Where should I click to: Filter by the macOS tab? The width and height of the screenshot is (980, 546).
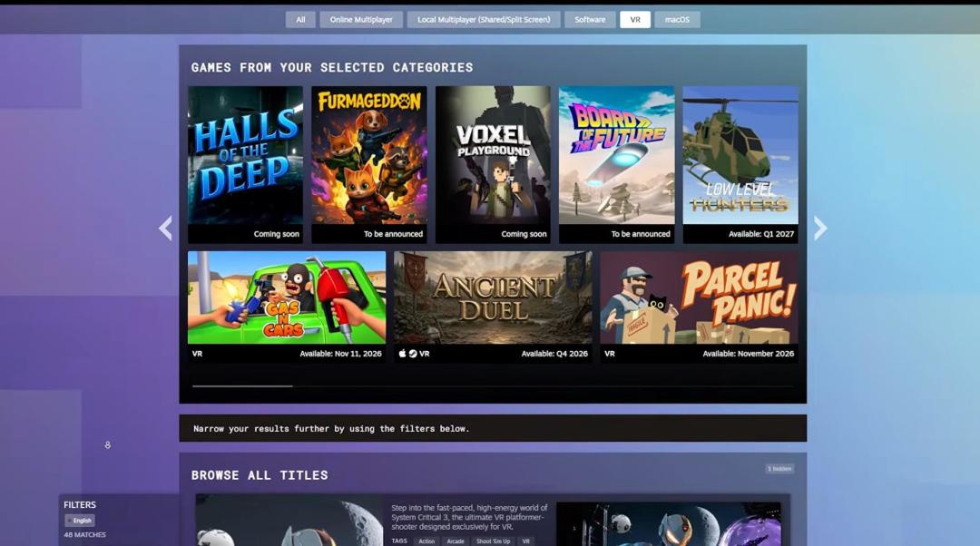pos(677,19)
